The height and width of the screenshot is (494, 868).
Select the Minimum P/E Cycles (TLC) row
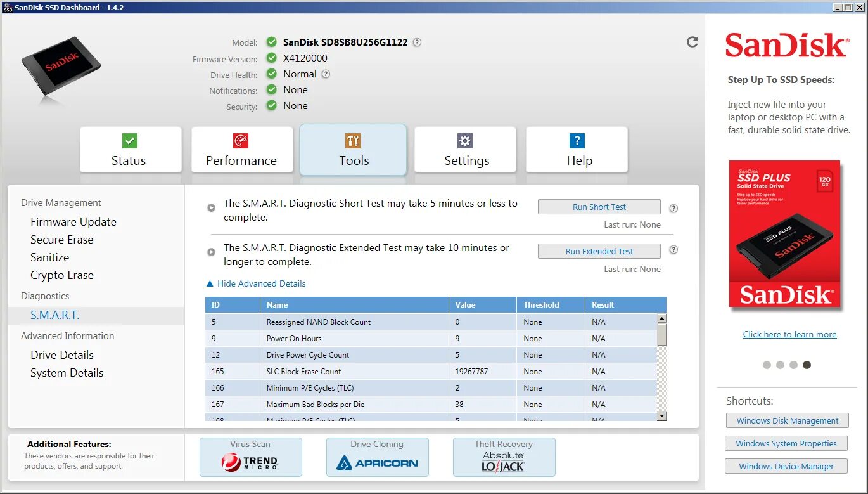tap(431, 388)
